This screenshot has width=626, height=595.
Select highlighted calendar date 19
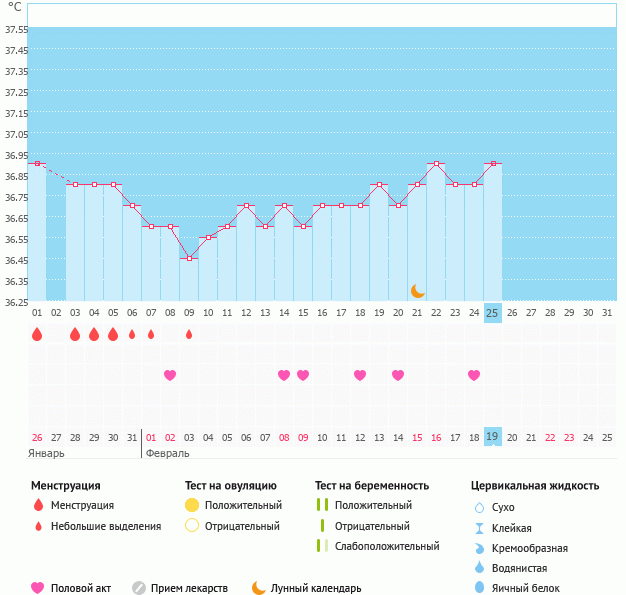tap(492, 437)
